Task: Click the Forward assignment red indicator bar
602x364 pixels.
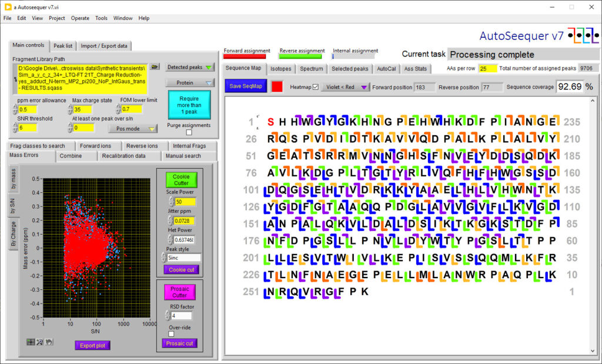Action: point(245,56)
